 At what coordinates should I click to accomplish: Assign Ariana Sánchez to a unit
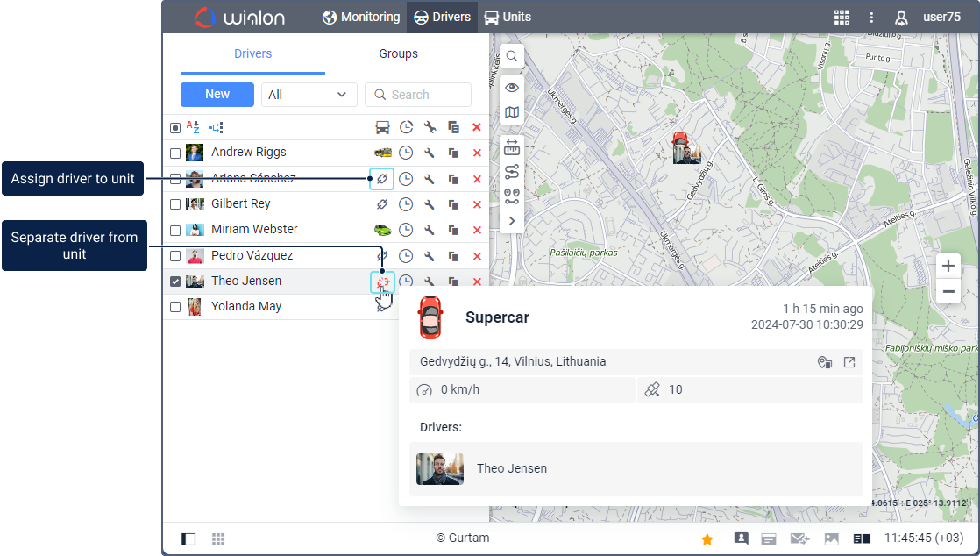point(382,179)
